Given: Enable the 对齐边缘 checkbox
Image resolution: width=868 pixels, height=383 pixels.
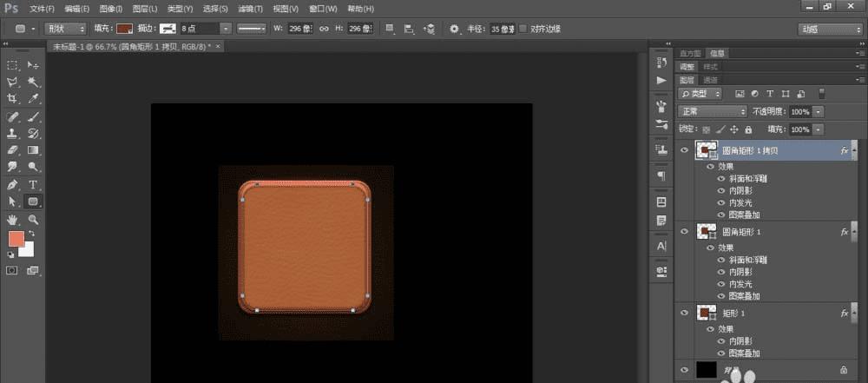Looking at the screenshot, I should [523, 29].
